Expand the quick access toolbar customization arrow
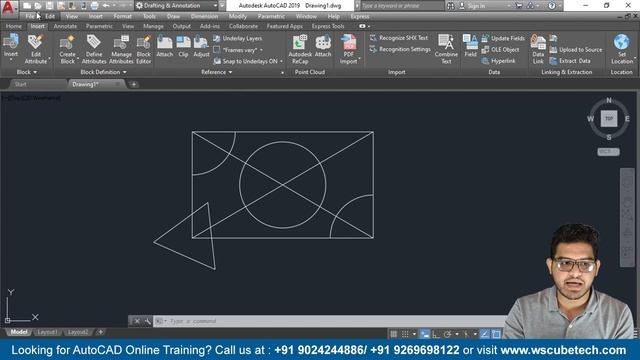Image resolution: width=640 pixels, height=360 pixels. 222,6
